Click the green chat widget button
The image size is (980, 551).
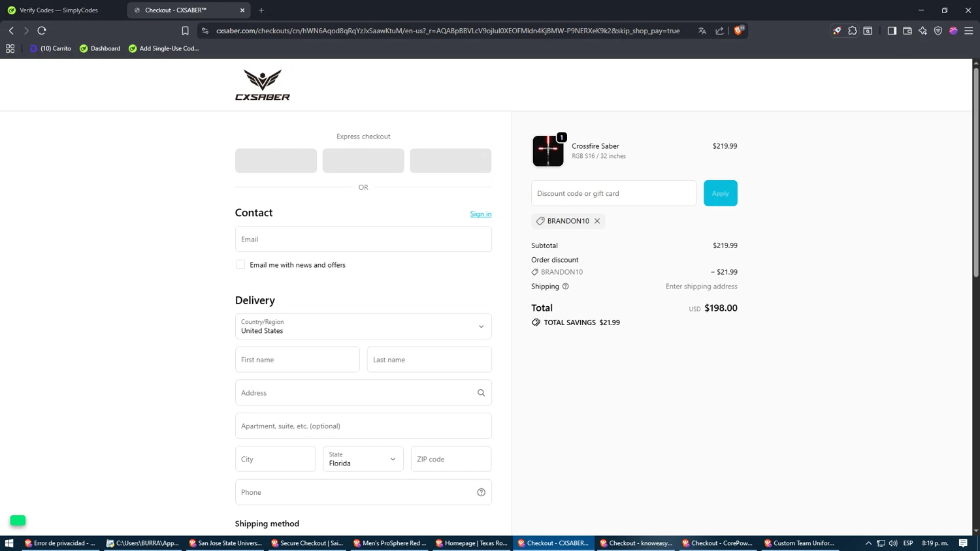(x=18, y=520)
